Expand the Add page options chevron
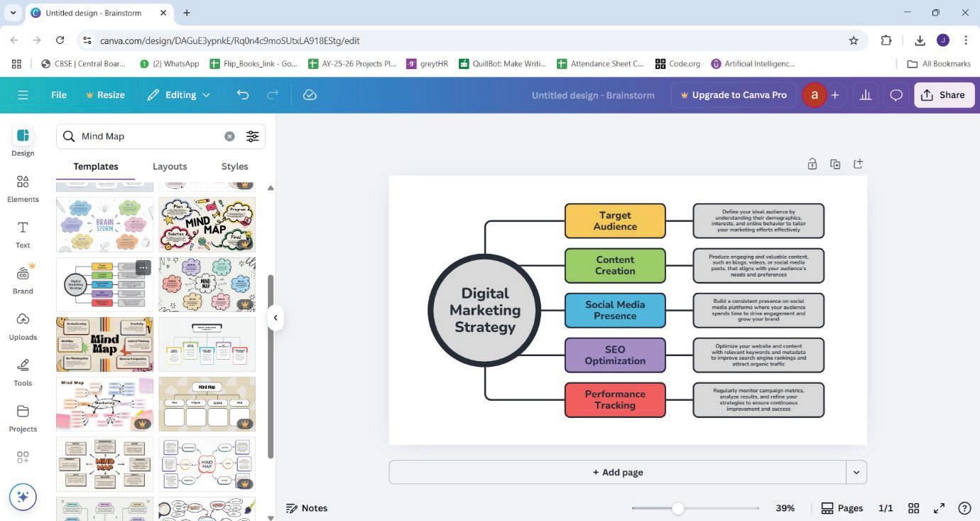 (x=856, y=472)
